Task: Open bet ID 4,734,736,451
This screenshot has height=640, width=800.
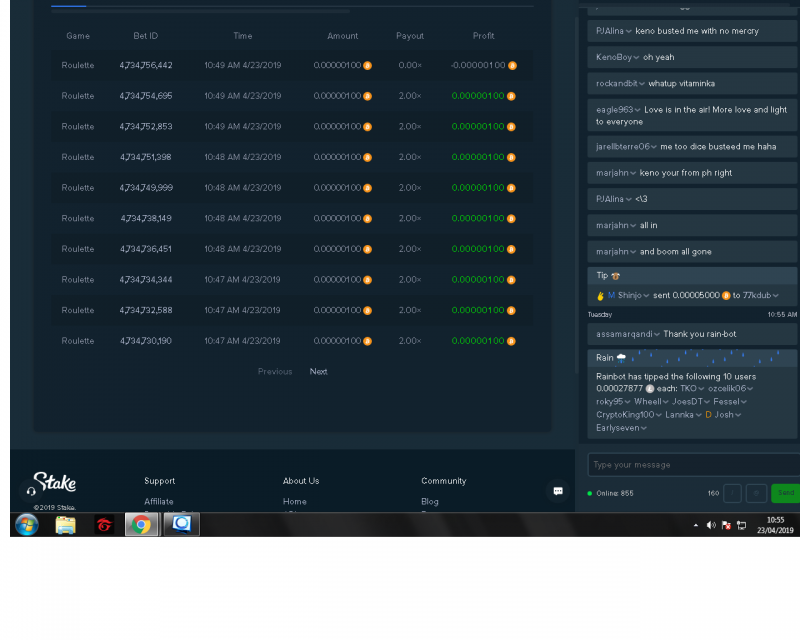Action: click(146, 249)
